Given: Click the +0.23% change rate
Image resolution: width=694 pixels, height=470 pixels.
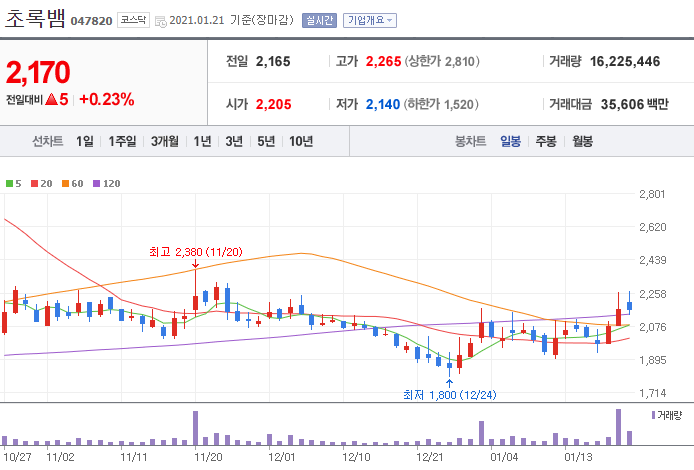Looking at the screenshot, I should click(x=107, y=99).
